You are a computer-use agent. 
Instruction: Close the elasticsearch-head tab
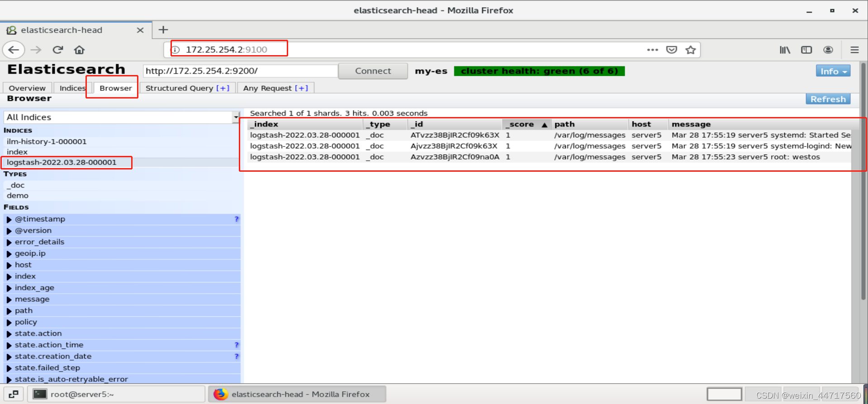tap(140, 30)
